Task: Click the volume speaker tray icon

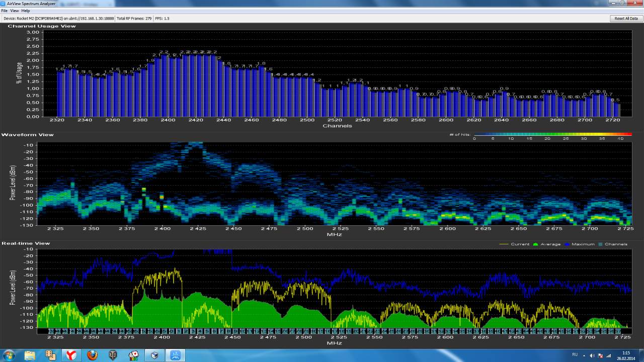Action: [x=592, y=355]
